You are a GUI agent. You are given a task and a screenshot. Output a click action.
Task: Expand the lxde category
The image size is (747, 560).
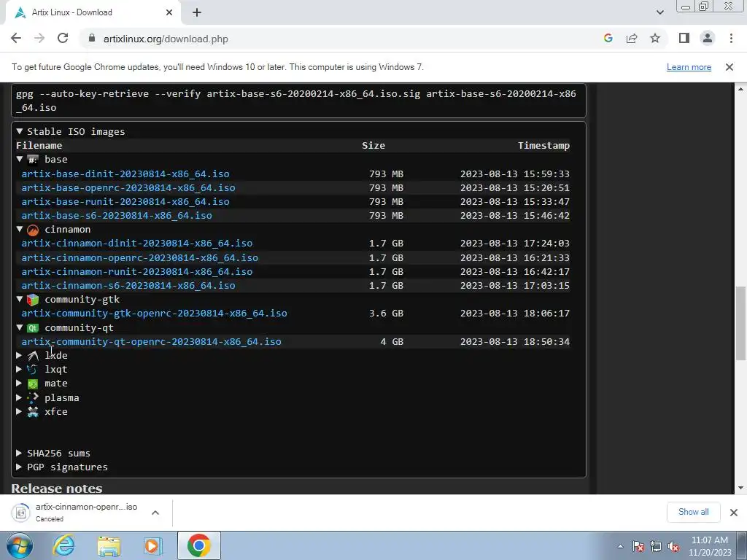tap(18, 355)
